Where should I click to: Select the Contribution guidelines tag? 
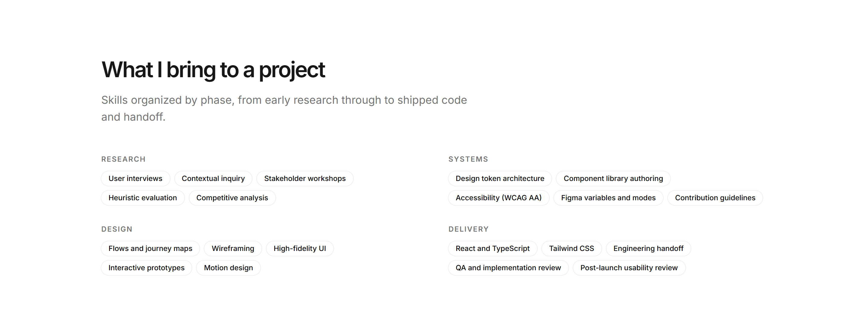tap(715, 198)
